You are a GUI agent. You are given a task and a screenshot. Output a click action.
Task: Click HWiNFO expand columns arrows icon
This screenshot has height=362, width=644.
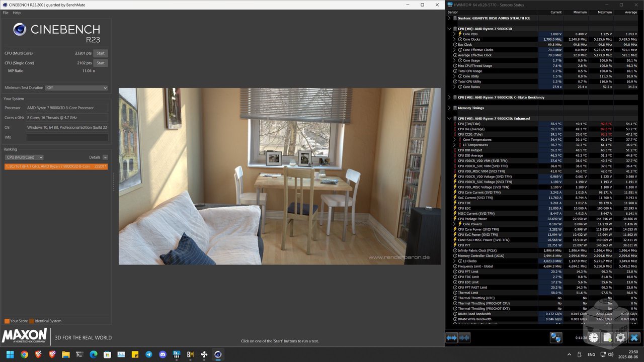pyautogui.click(x=452, y=338)
